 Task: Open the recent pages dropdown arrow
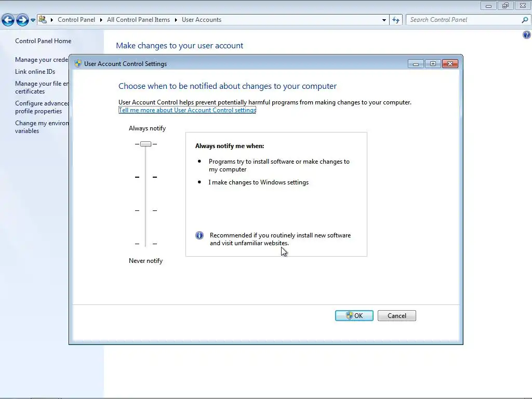click(33, 20)
